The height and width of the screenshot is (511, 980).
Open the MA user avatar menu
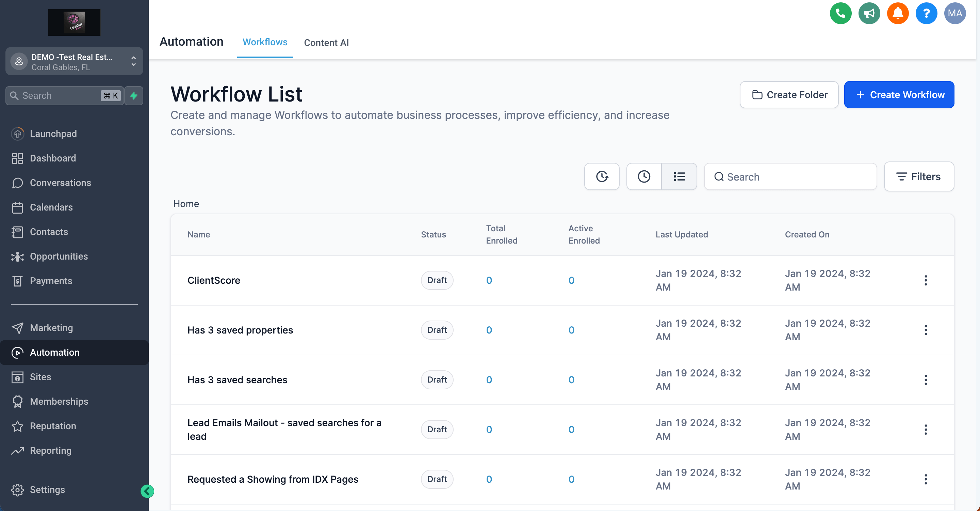pos(954,13)
